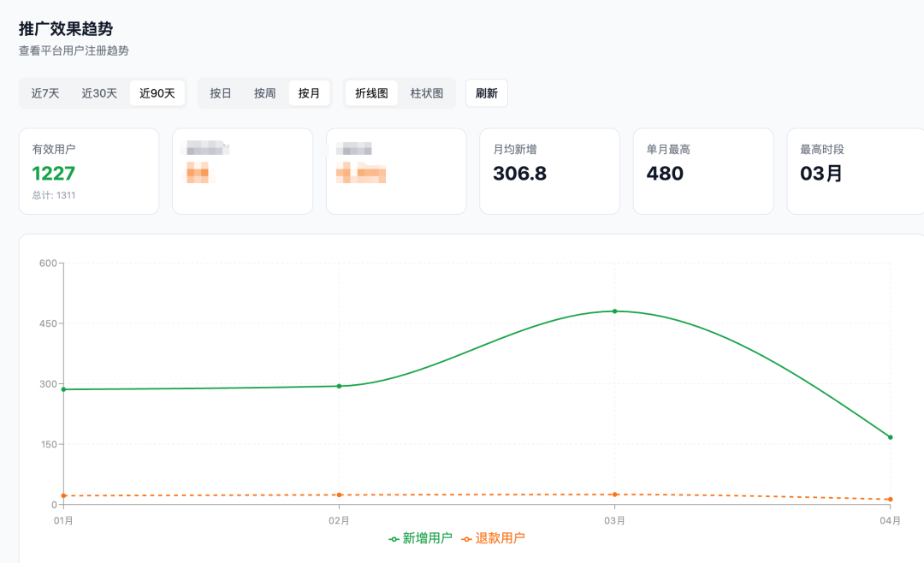Switch chart display to 折线图
The height and width of the screenshot is (563, 924).
click(x=370, y=92)
